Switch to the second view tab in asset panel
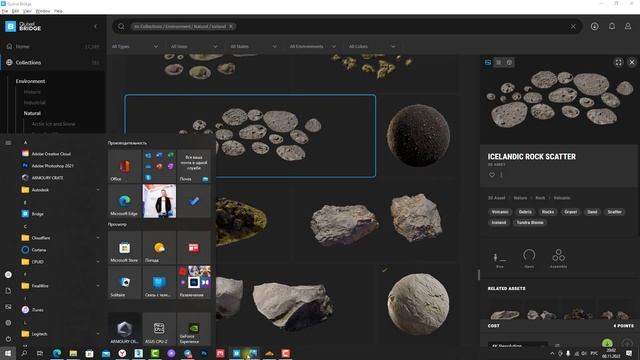The width and height of the screenshot is (640, 360). [x=498, y=62]
